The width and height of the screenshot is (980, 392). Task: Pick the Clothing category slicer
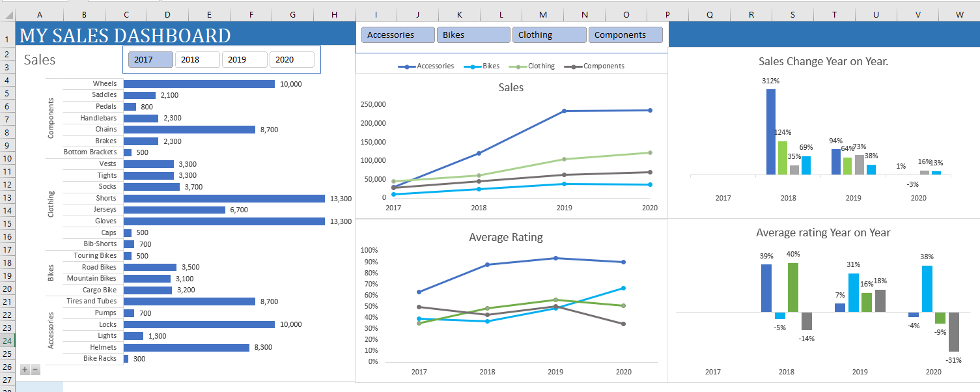coord(549,35)
